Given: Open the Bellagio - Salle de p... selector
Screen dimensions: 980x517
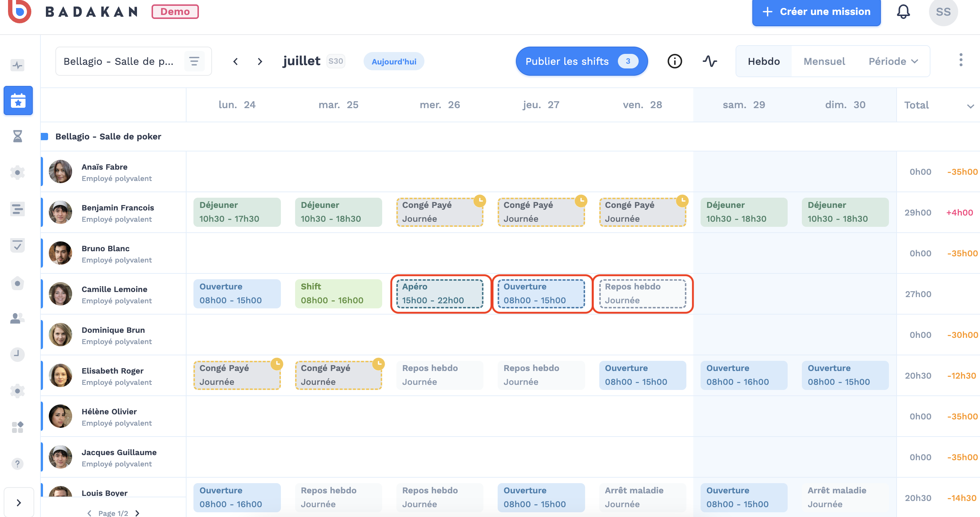Looking at the screenshot, I should 134,61.
